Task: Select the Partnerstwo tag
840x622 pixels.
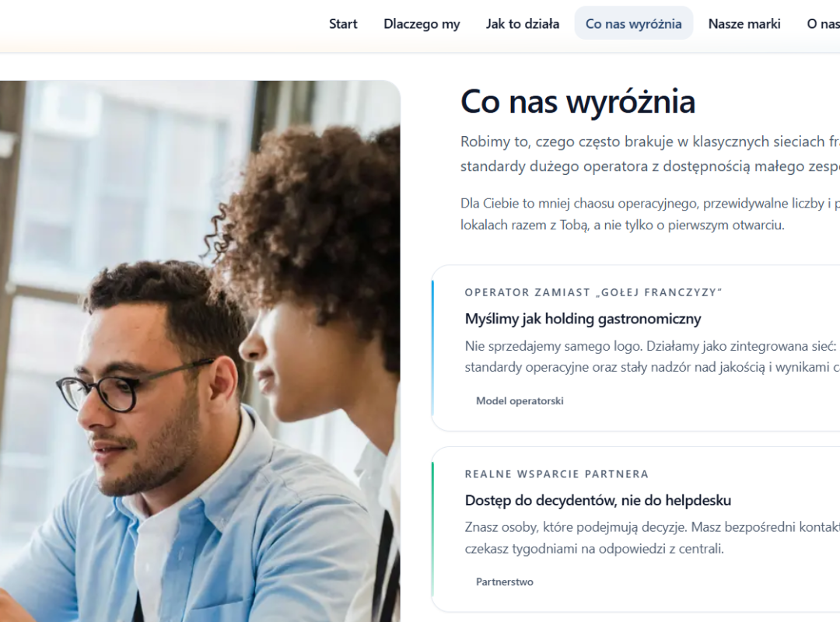Action: [x=504, y=582]
